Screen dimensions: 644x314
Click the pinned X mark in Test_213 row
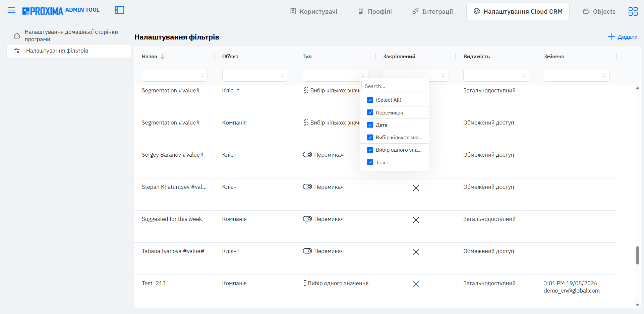click(x=416, y=285)
